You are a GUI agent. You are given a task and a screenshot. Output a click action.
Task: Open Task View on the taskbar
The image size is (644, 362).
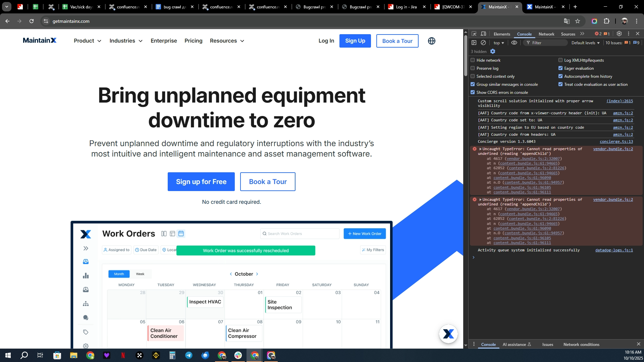pos(40,355)
